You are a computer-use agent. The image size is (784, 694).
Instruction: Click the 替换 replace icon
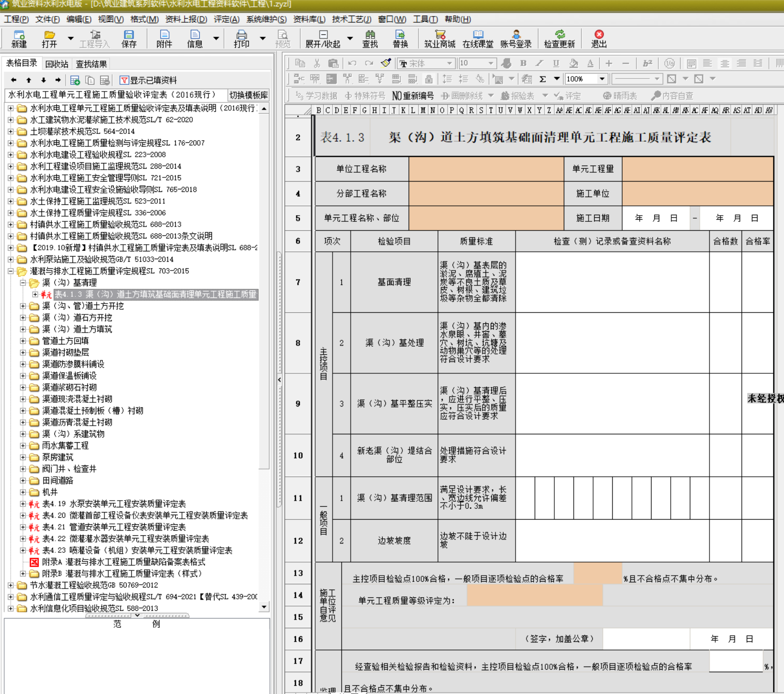400,39
